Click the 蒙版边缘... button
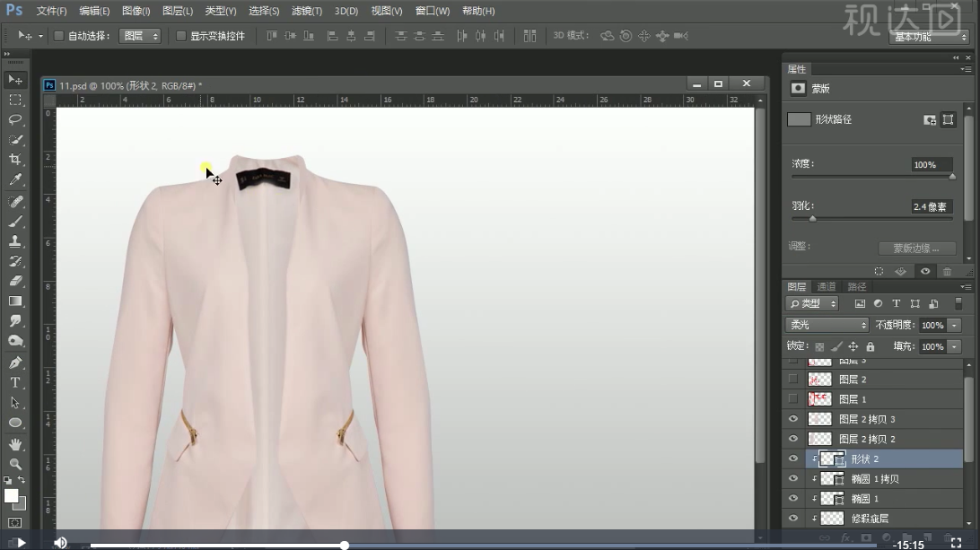980x550 pixels. (916, 249)
